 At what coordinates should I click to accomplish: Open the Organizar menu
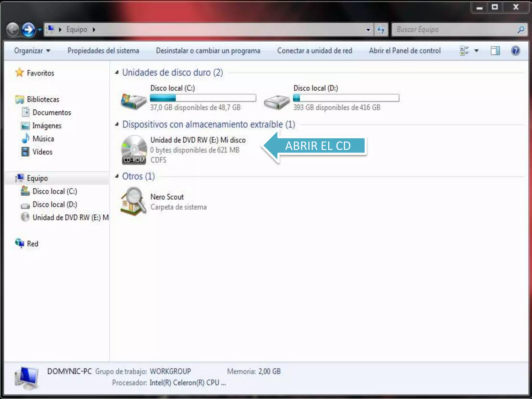point(32,51)
